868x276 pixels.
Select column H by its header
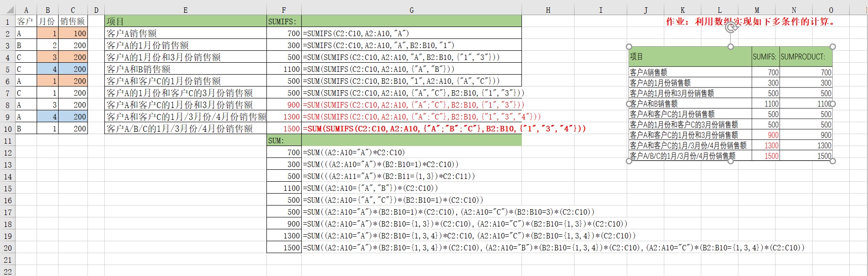548,10
